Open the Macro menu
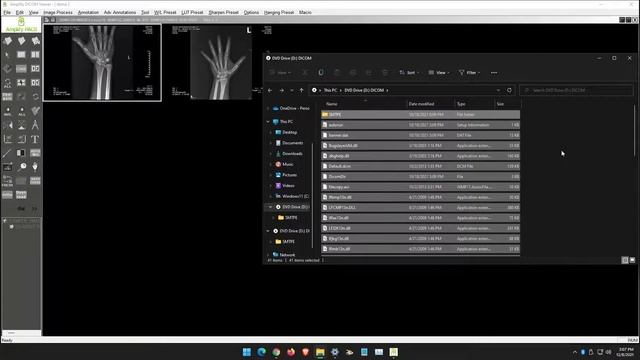 coord(305,13)
